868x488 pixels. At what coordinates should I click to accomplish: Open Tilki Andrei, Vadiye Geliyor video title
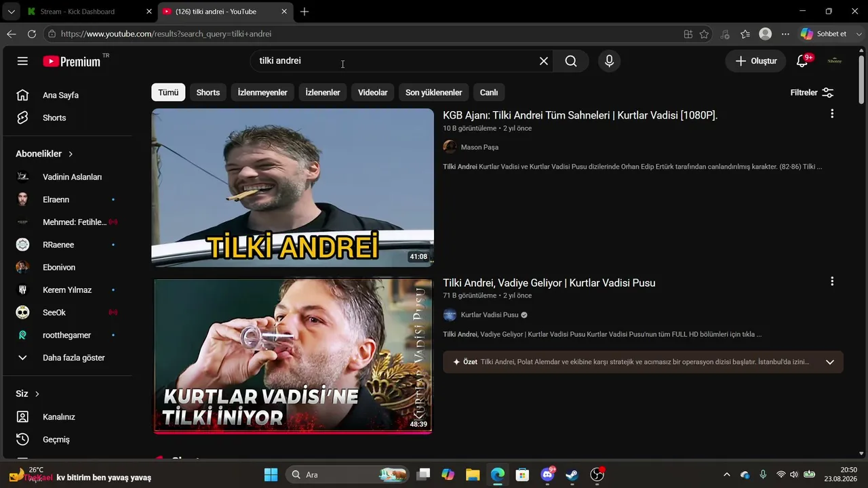549,283
